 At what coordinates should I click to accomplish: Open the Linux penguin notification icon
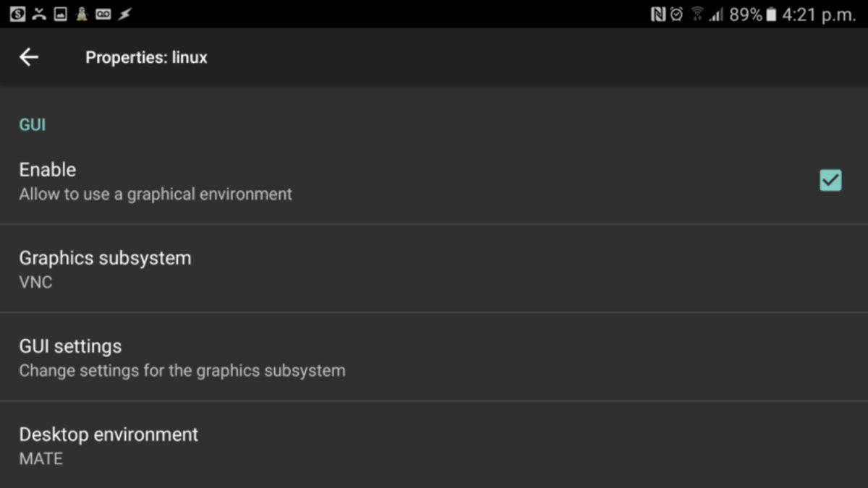[x=81, y=12]
